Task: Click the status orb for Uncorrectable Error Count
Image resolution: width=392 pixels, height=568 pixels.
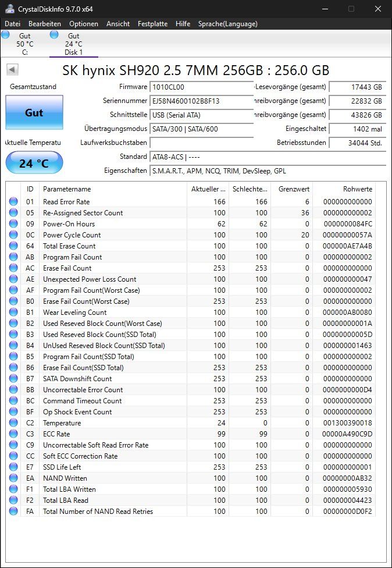Action: [x=13, y=390]
